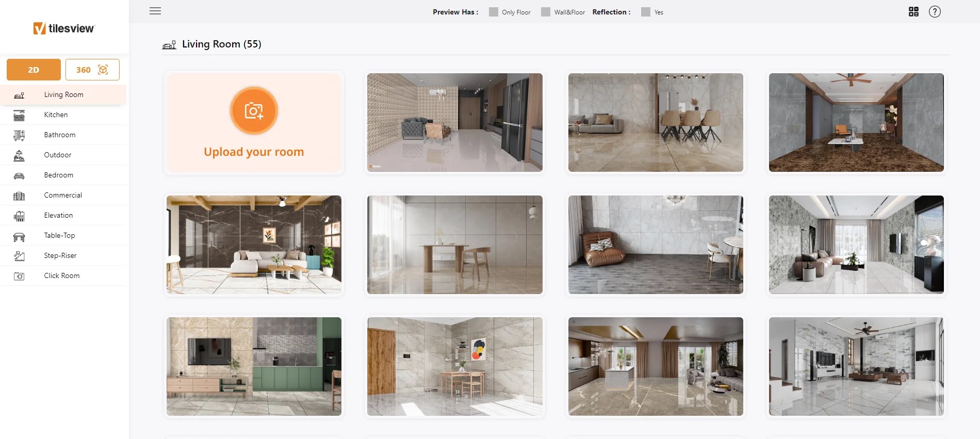Select Outdoor category
Image resolution: width=980 pixels, height=439 pixels.
(63, 155)
